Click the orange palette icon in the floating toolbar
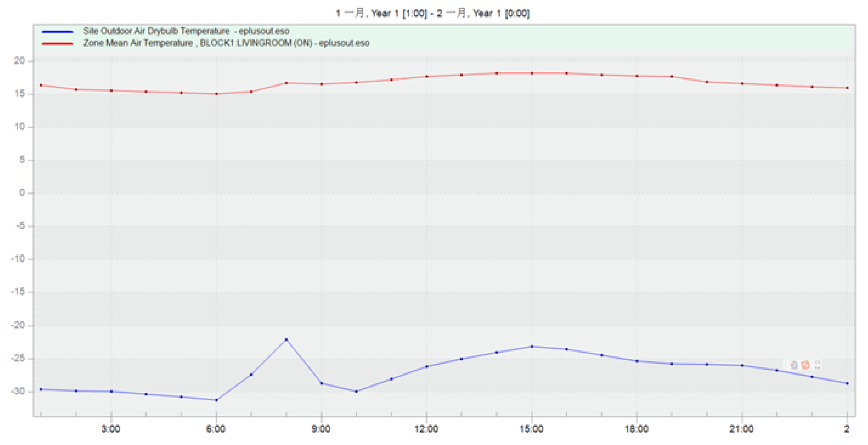Image resolution: width=868 pixels, height=445 pixels. pyautogui.click(x=806, y=365)
